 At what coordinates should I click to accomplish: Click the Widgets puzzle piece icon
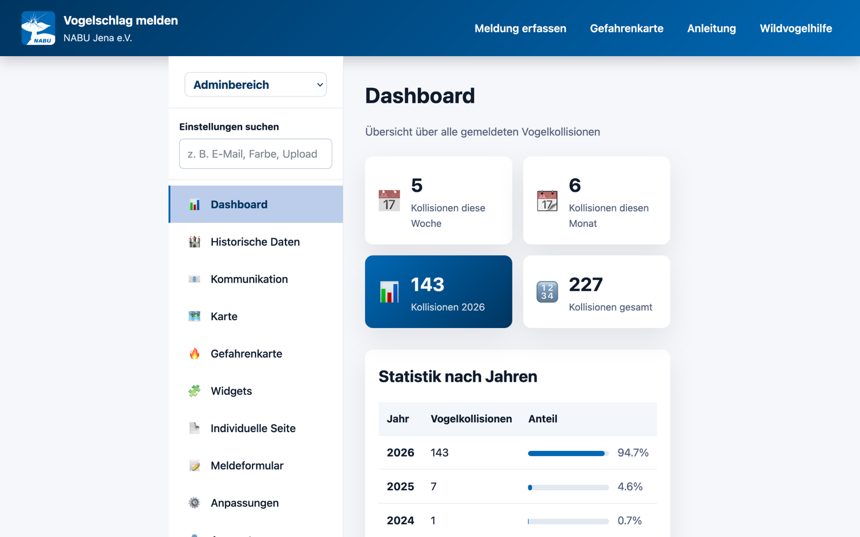point(194,391)
